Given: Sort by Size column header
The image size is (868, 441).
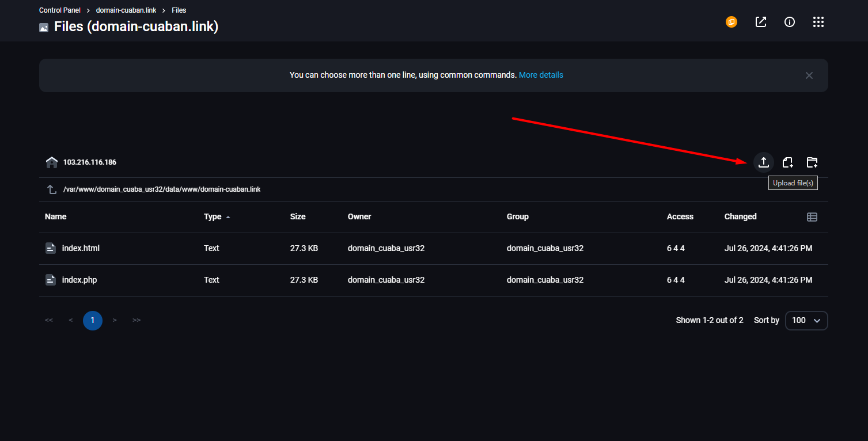Looking at the screenshot, I should point(298,216).
